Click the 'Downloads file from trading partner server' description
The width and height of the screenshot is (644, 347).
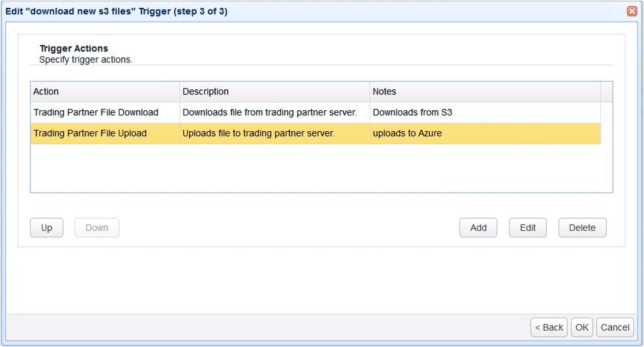pos(269,112)
